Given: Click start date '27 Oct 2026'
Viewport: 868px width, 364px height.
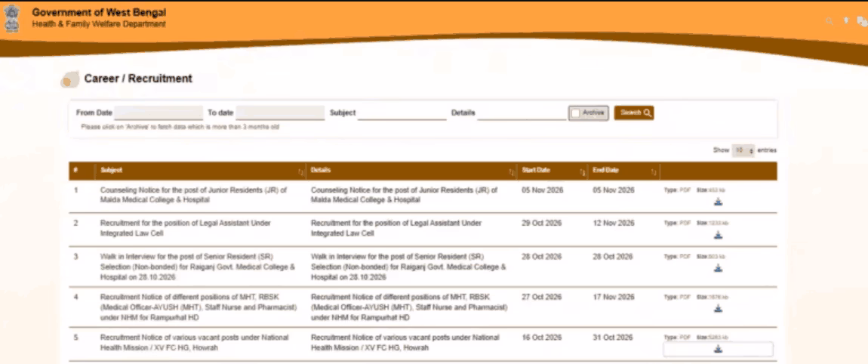Looking at the screenshot, I should tap(542, 297).
